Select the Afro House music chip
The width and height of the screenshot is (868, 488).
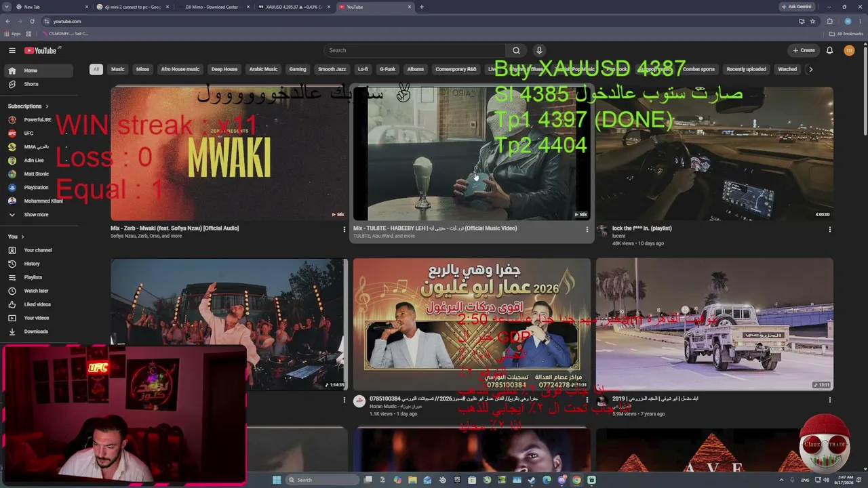180,69
